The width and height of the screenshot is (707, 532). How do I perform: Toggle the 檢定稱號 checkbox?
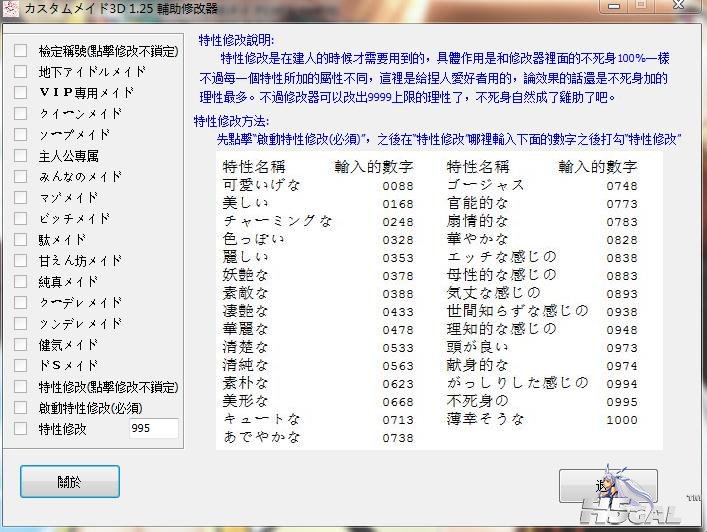click(20, 50)
